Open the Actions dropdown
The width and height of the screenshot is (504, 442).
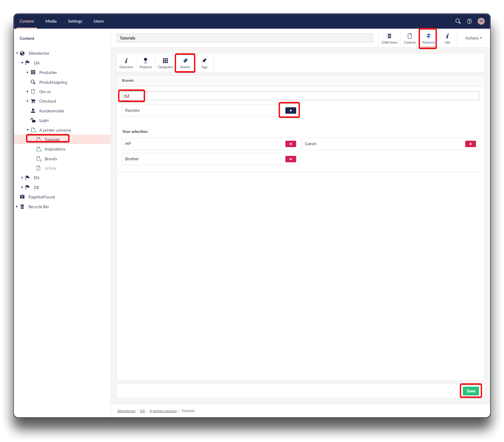(473, 38)
